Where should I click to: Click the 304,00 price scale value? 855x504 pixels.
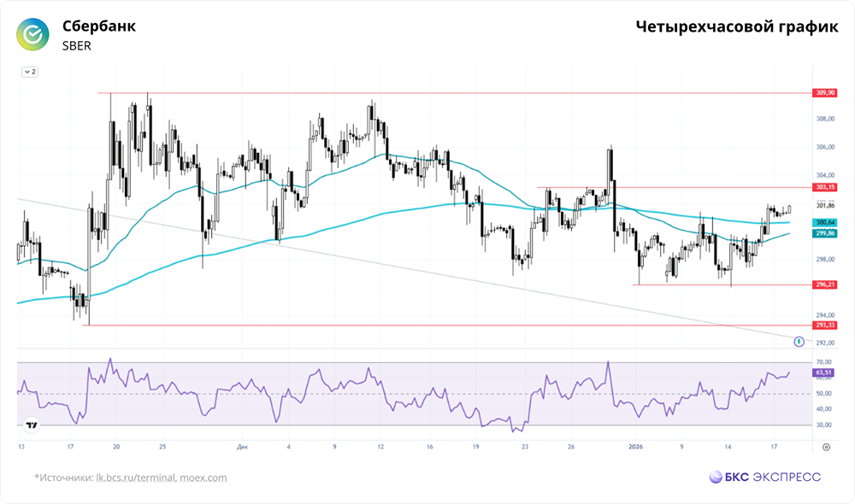pos(825,175)
